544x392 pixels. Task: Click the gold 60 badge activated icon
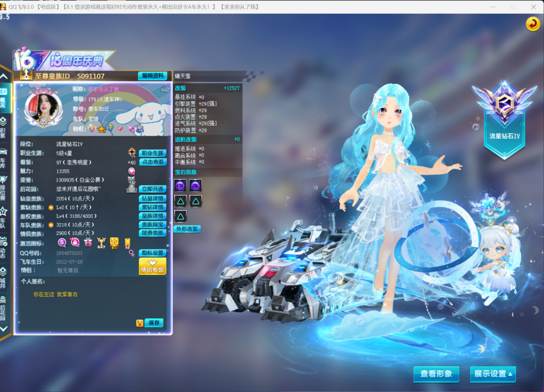pos(114,243)
